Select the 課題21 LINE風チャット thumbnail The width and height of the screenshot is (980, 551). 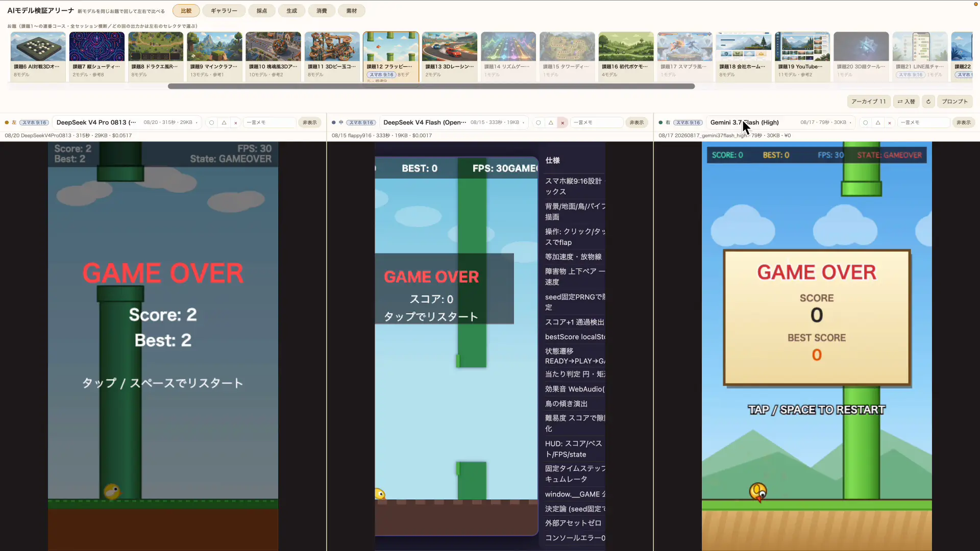point(920,56)
